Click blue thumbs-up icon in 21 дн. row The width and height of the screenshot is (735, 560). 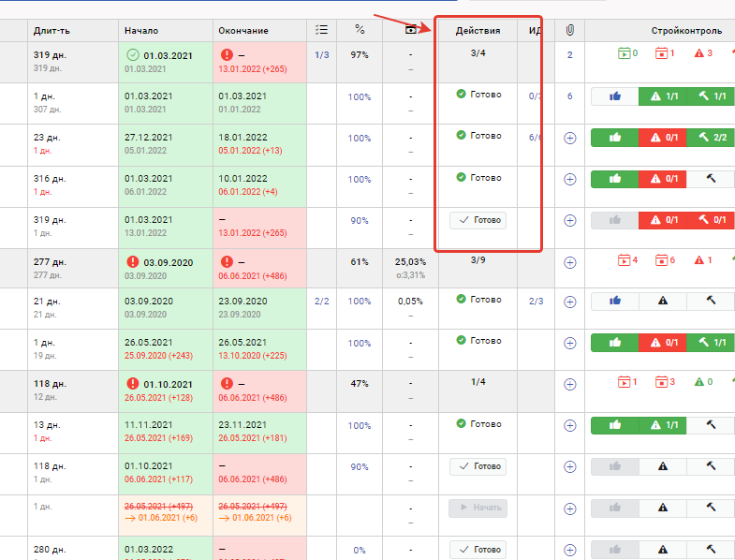(614, 301)
